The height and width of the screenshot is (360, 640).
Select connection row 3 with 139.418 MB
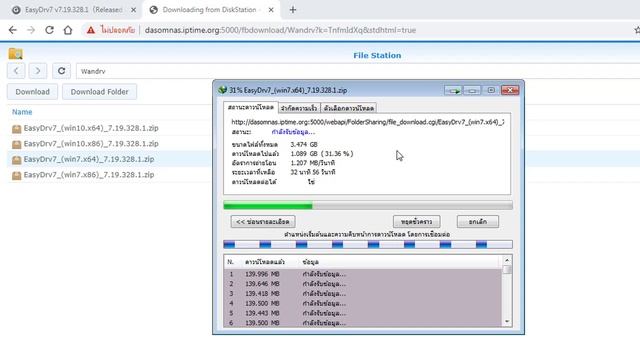point(363,294)
